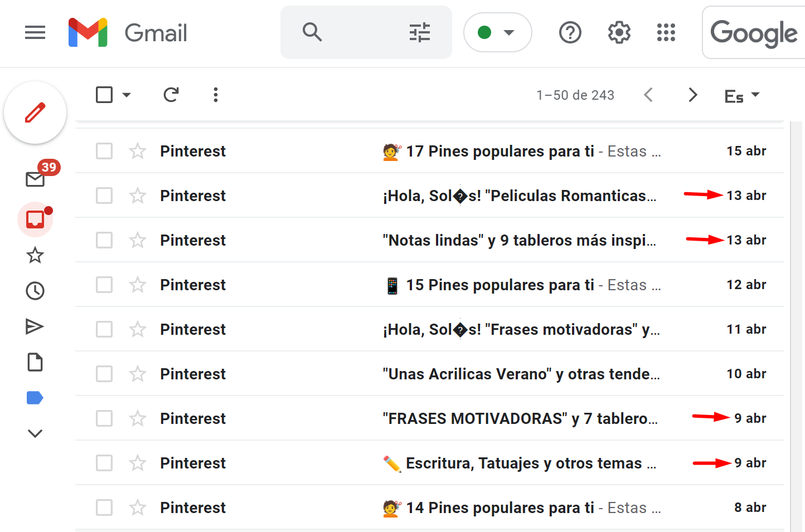Open the Sent mail folder icon
The height and width of the screenshot is (532, 805).
(x=35, y=326)
